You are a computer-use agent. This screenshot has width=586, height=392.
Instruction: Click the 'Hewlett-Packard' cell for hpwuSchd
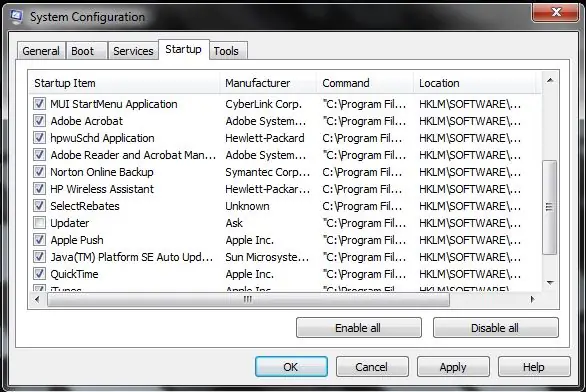click(x=265, y=138)
